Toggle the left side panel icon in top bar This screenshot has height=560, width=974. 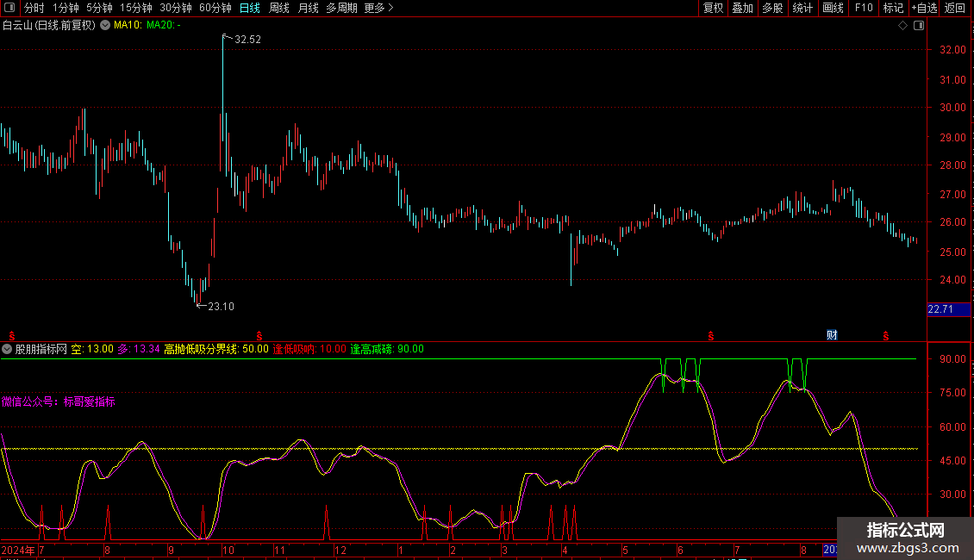pos(9,8)
